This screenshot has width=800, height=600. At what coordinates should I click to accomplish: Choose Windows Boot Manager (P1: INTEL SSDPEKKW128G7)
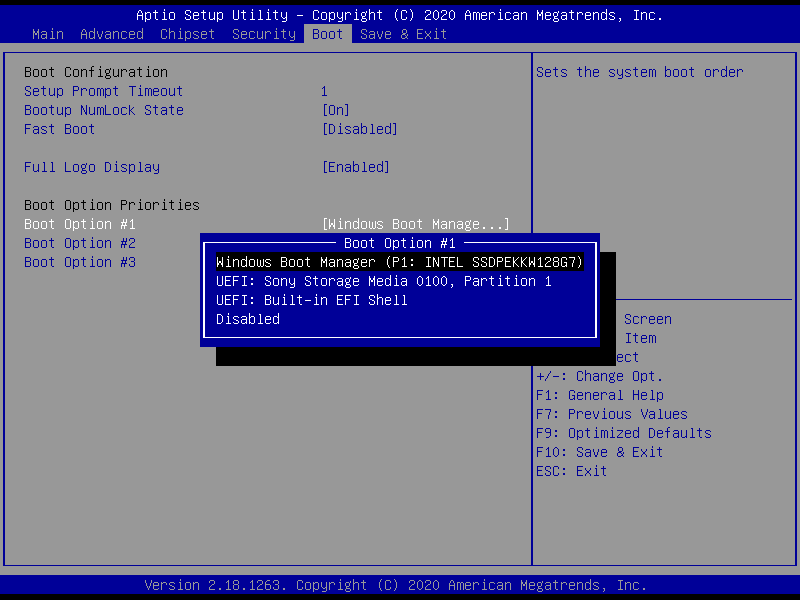point(399,262)
